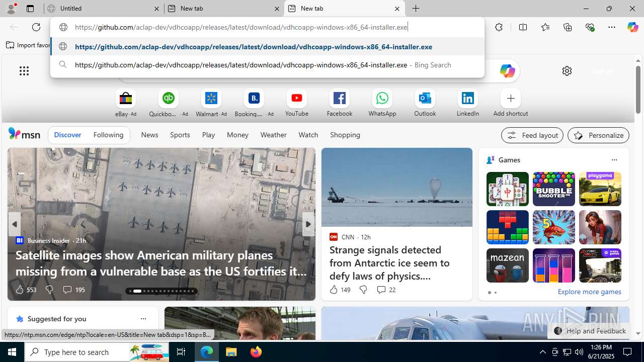Open the Money category

click(x=237, y=135)
